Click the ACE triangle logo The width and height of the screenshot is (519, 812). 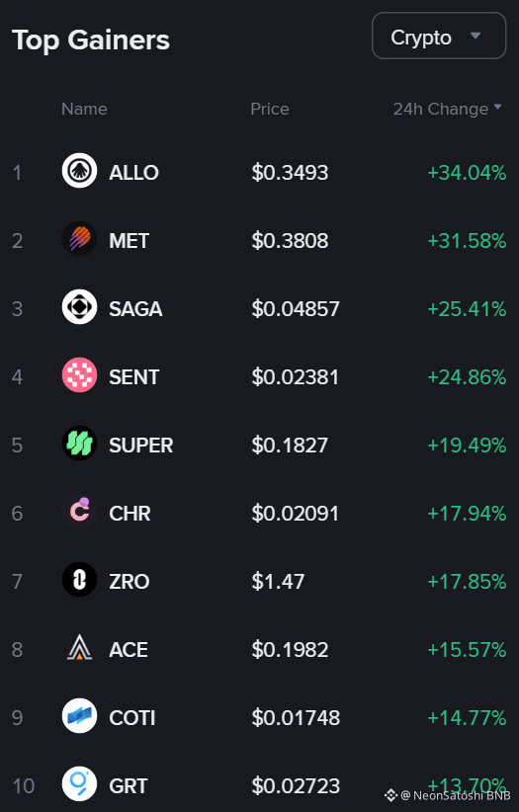(x=79, y=648)
